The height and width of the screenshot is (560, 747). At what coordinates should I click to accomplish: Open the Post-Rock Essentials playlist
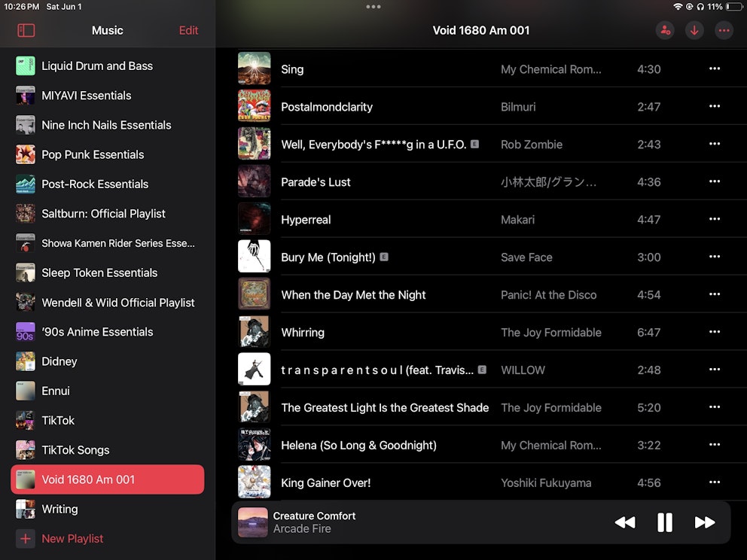pyautogui.click(x=108, y=184)
